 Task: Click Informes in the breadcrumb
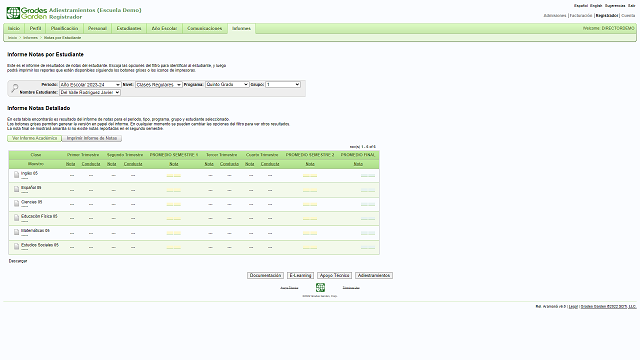point(30,38)
